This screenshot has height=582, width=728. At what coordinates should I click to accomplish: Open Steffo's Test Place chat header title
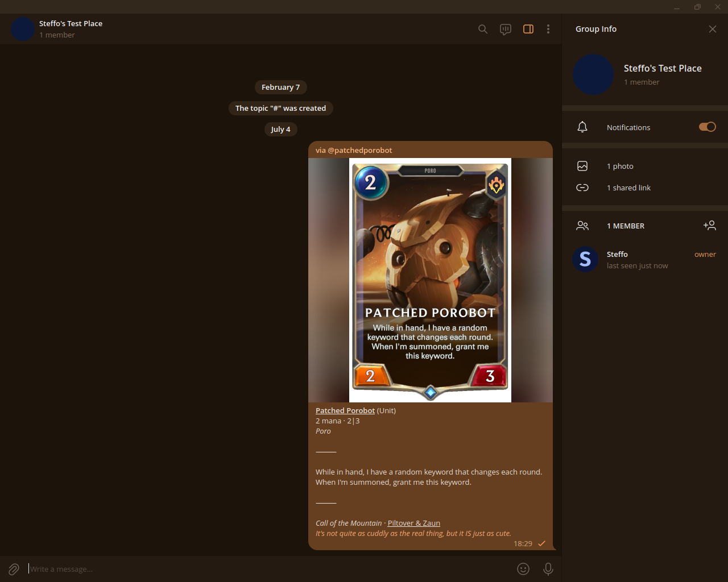click(71, 23)
